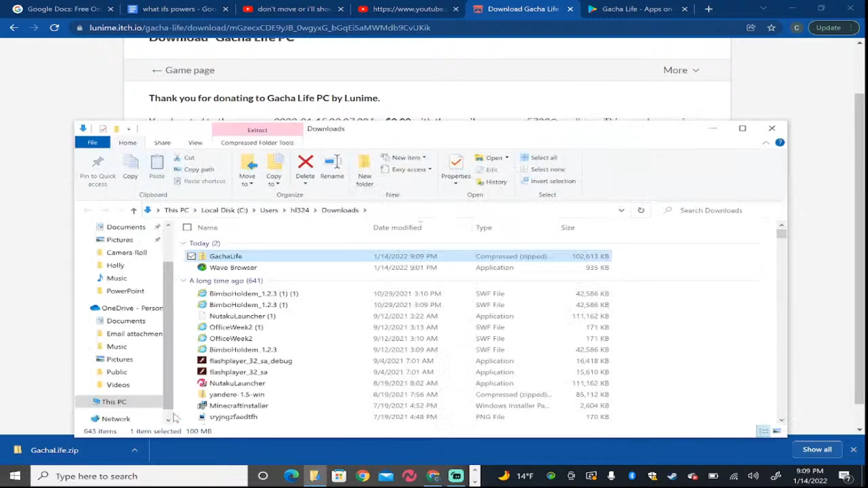Expand the address bar history dropdown

(621, 210)
